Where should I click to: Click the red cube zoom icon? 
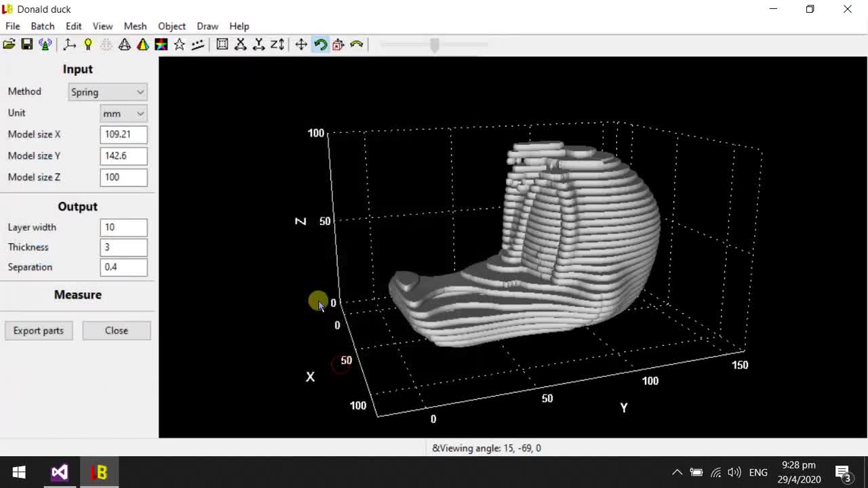pos(338,45)
